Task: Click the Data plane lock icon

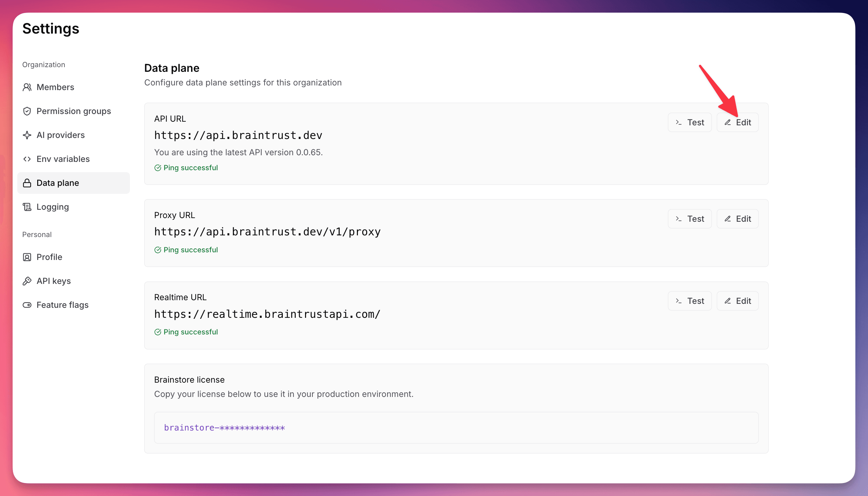Action: pyautogui.click(x=27, y=183)
